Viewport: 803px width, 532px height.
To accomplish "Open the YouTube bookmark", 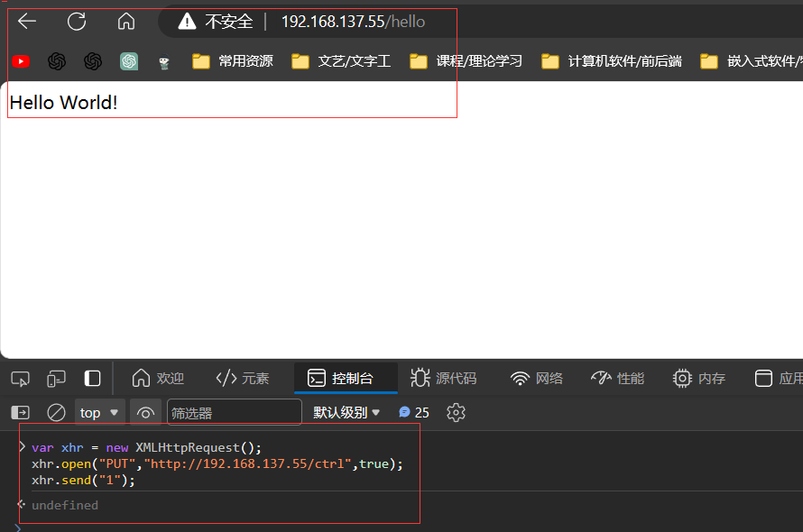I will click(x=21, y=61).
